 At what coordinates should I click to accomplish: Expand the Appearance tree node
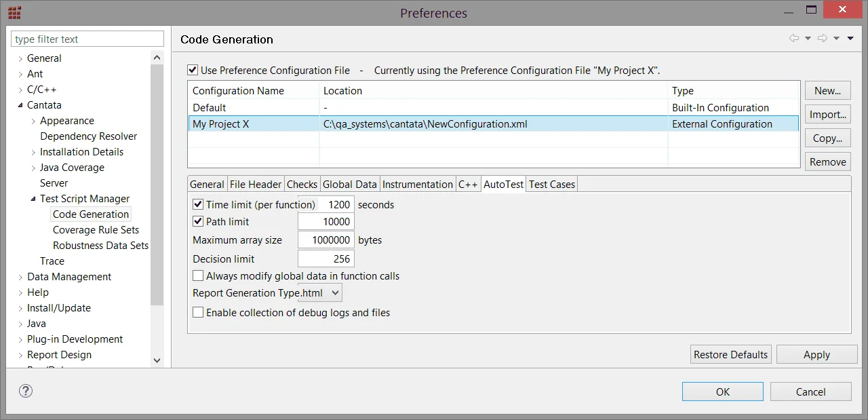[33, 121]
